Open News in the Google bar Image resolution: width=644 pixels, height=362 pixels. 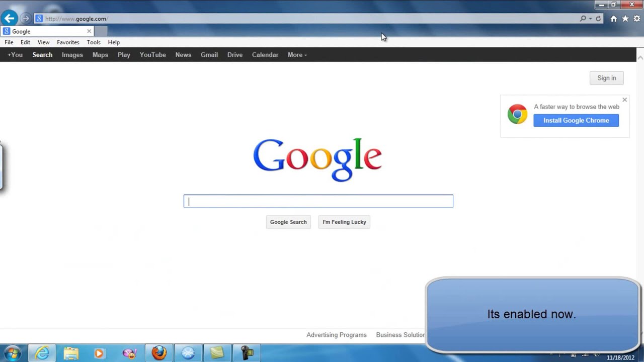(183, 55)
